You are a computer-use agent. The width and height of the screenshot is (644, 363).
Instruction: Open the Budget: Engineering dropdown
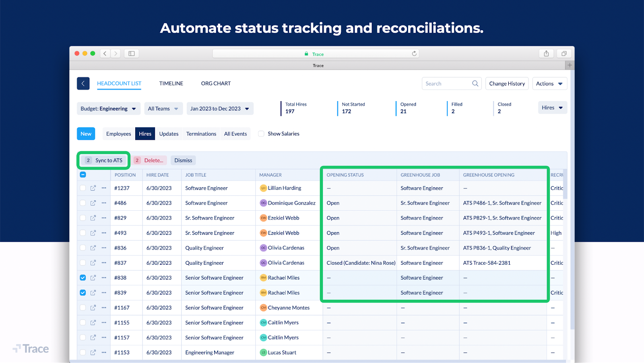pos(109,109)
